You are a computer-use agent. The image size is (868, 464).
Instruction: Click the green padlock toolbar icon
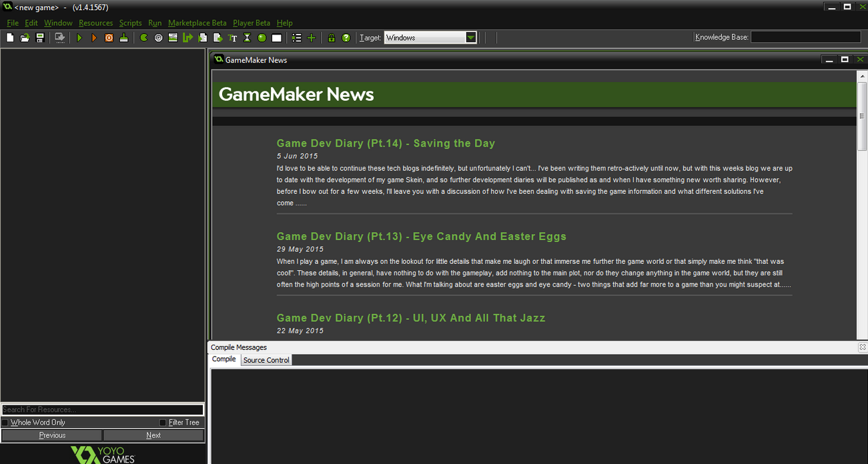[x=332, y=38]
